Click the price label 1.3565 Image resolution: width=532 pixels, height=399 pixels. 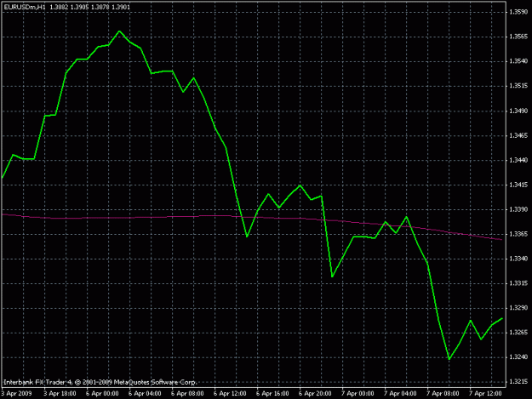(518, 37)
